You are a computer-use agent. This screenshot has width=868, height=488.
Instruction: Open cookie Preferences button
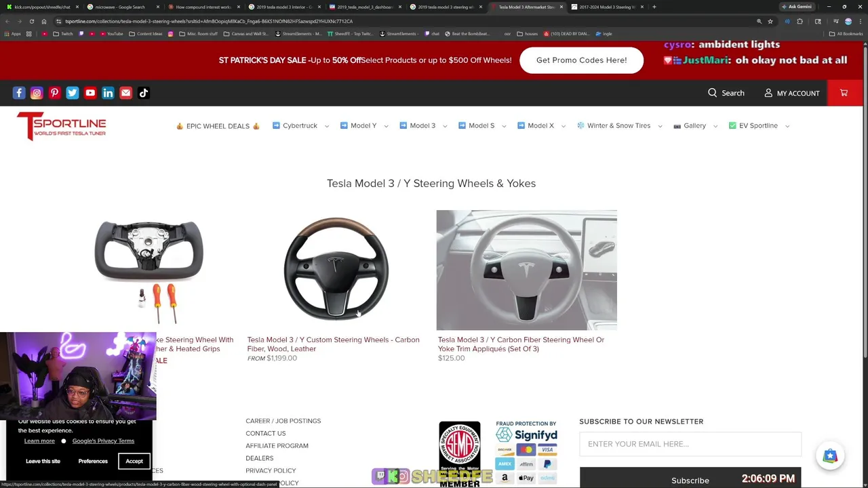pyautogui.click(x=93, y=461)
